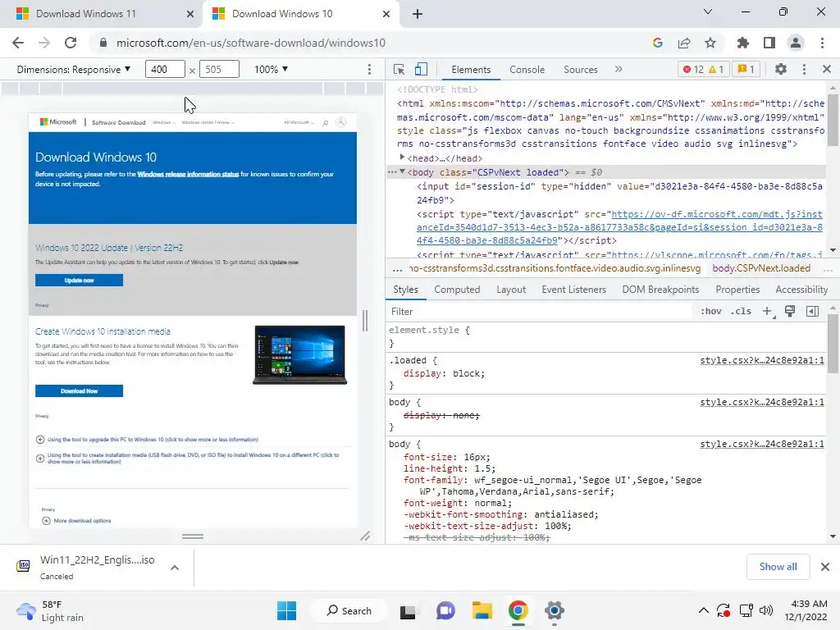Screen dimensions: 840x630
Task: Open the Dimensions: Responsive dropdown
Action: pos(73,69)
